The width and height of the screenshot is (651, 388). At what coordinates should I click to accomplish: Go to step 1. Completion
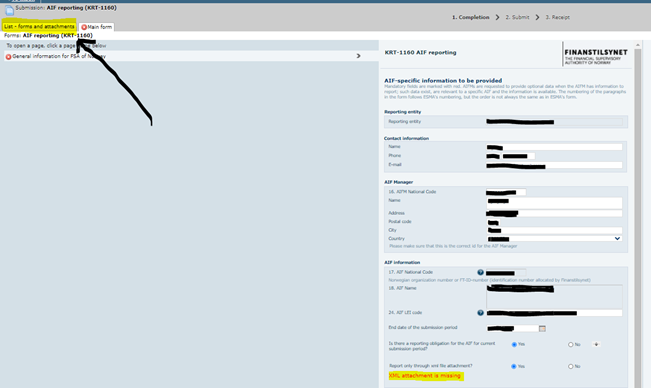click(470, 17)
